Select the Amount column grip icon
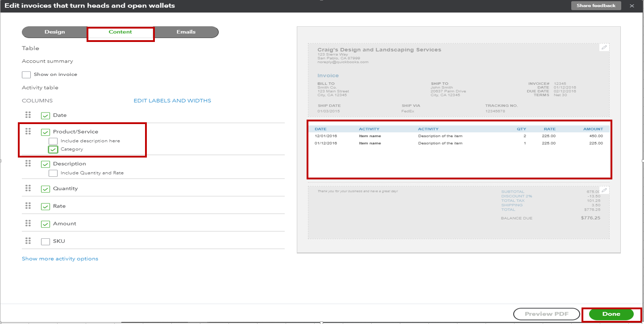The image size is (644, 324). (28, 223)
